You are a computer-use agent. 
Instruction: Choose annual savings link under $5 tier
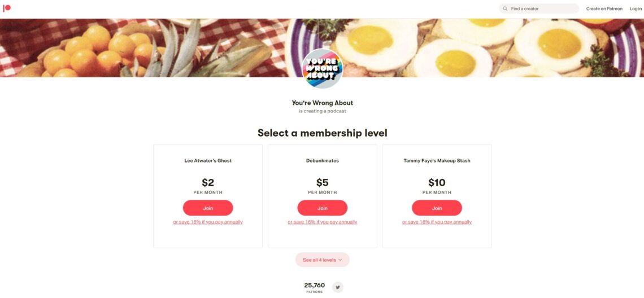[x=323, y=222]
